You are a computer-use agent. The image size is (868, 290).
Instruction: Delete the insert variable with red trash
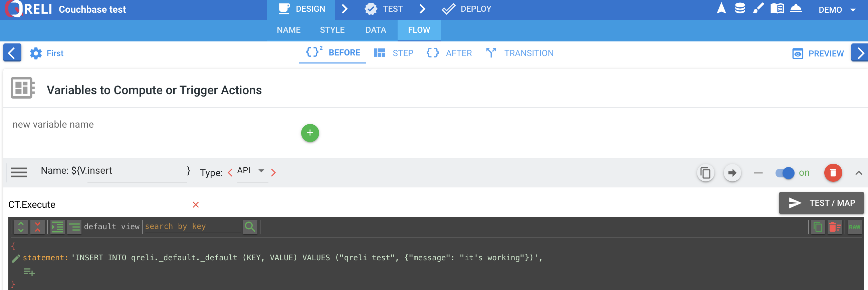[833, 173]
